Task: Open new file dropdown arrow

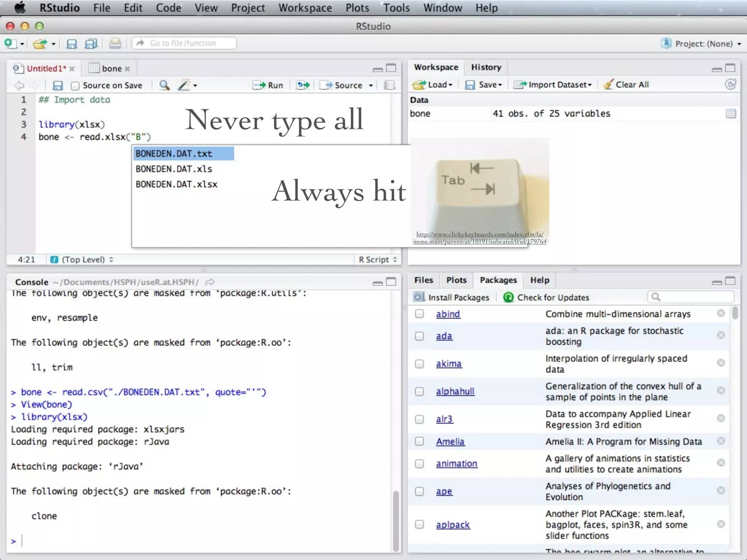Action: point(22,44)
